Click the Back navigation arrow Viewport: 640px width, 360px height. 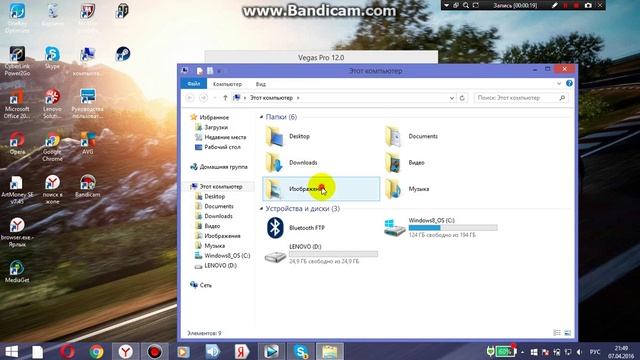point(190,98)
